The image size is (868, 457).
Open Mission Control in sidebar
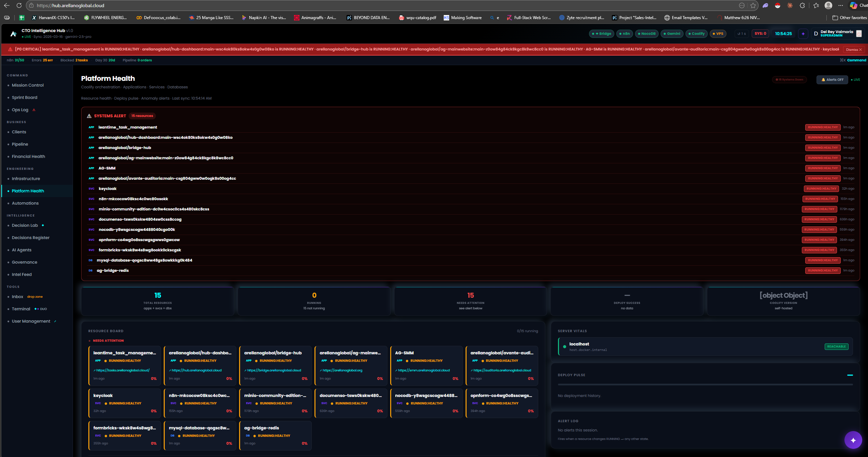pyautogui.click(x=28, y=85)
